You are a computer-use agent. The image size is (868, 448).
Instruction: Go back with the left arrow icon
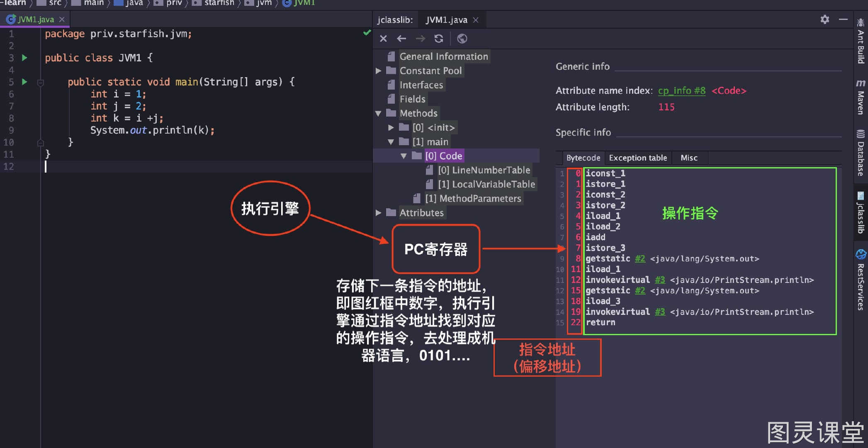click(401, 39)
